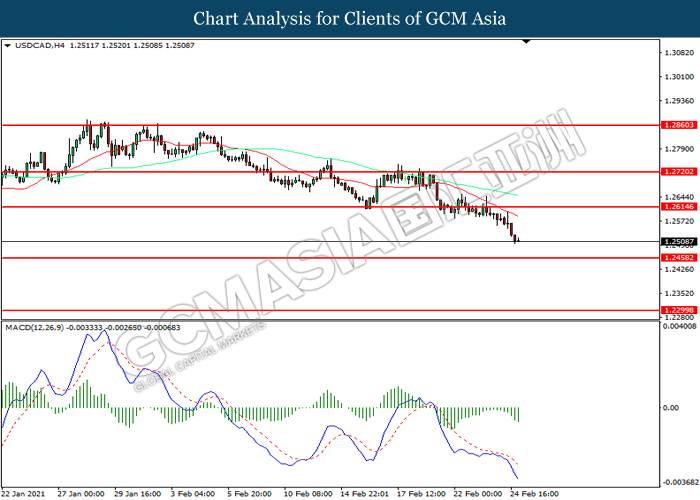The image size is (700, 500).
Task: Click the 24 Feb 16:00 time label
Action: tap(535, 494)
